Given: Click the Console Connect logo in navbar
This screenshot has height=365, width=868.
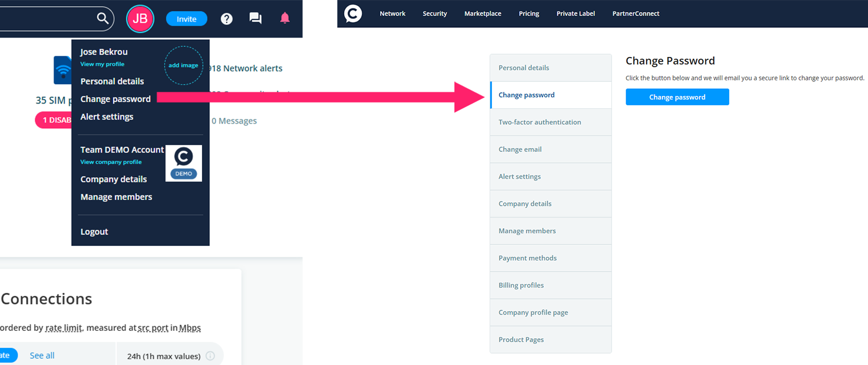Looking at the screenshot, I should [x=353, y=13].
